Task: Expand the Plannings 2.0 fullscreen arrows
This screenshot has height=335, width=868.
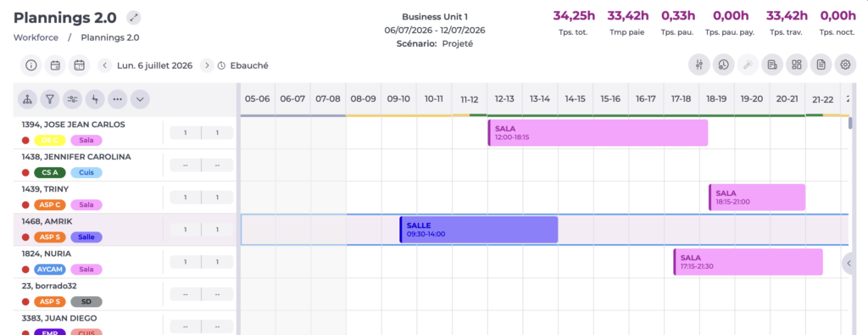Action: pos(133,18)
